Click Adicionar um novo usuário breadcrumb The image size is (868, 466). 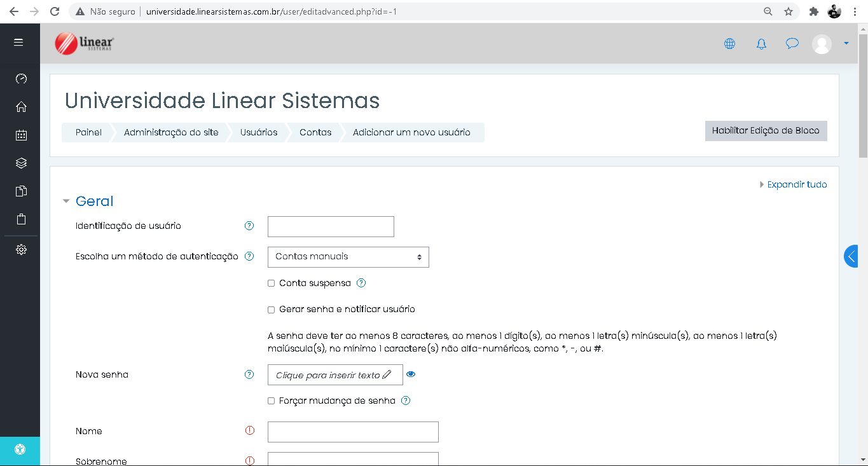(411, 132)
